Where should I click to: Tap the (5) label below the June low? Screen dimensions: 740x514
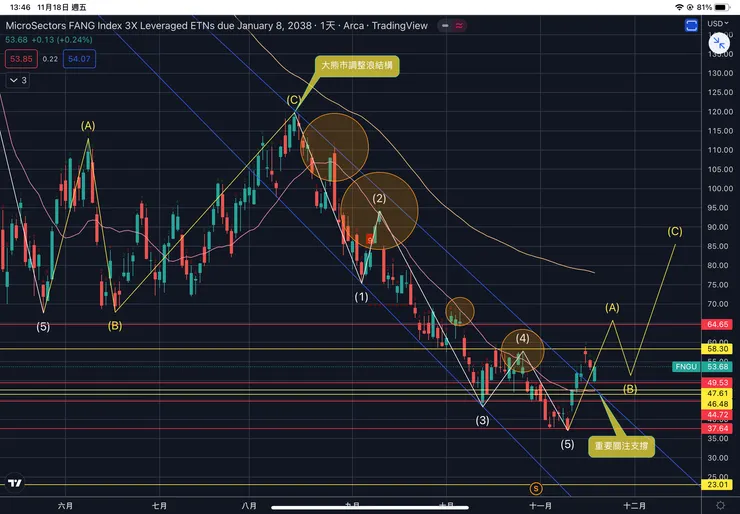pos(43,327)
